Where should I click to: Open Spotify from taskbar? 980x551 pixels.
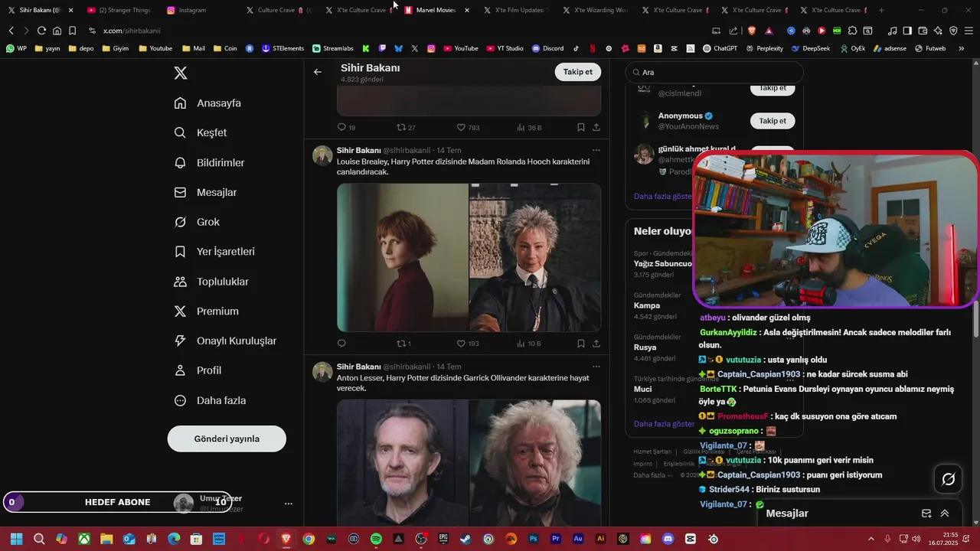pos(376,539)
